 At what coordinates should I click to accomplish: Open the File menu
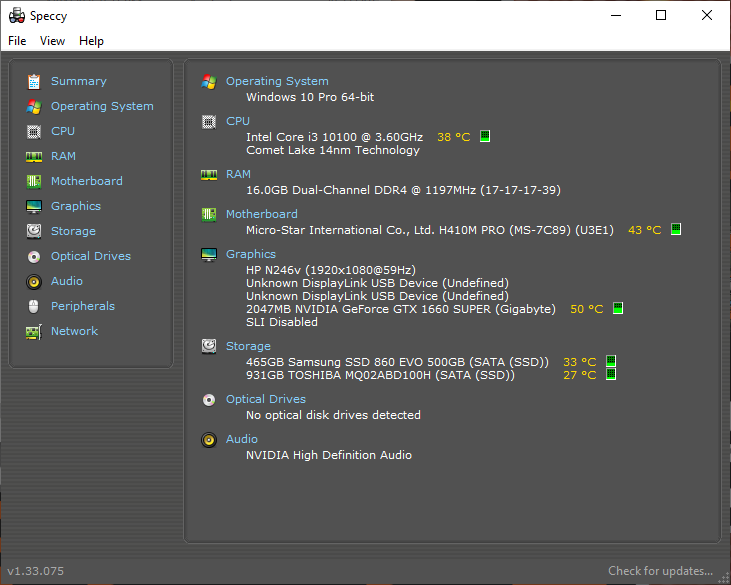[x=17, y=41]
